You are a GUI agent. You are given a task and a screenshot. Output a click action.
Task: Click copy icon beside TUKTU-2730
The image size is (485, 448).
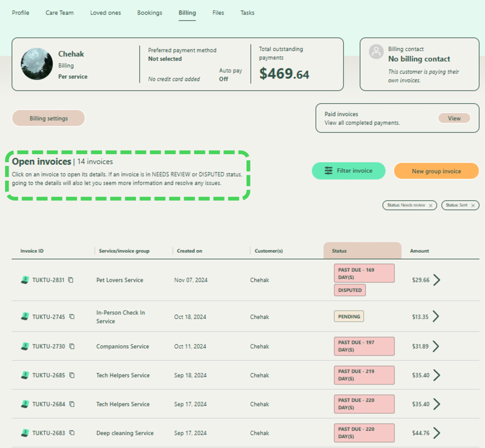click(x=72, y=346)
